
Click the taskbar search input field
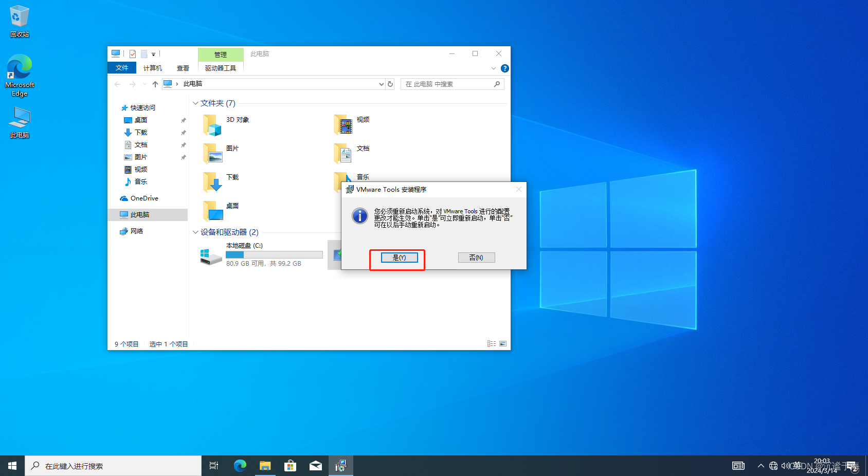tap(113, 465)
